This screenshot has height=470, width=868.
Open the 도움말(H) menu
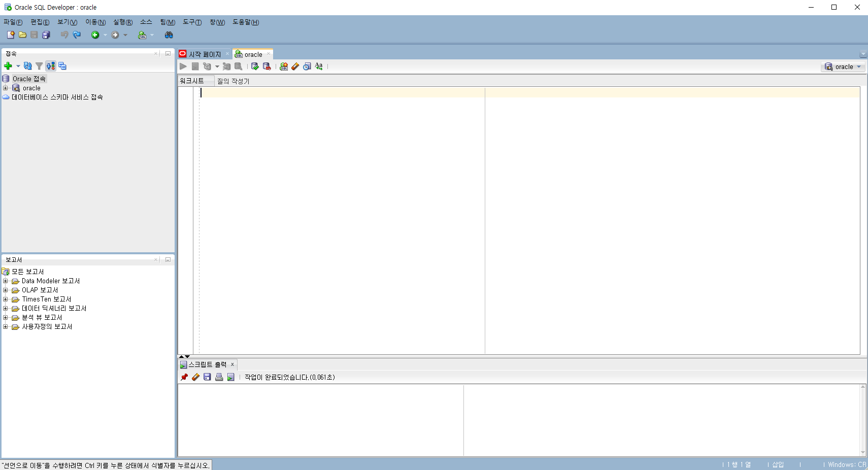coord(246,22)
